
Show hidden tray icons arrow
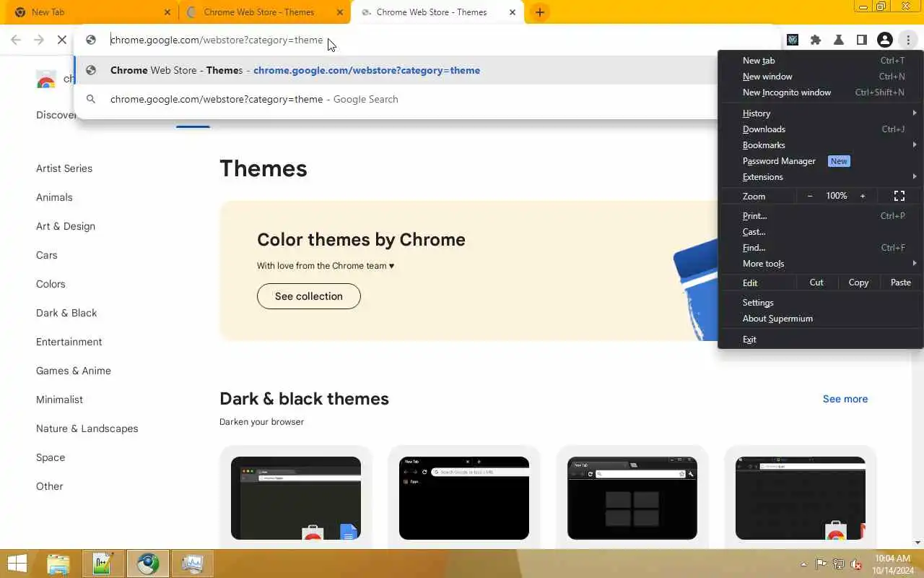pyautogui.click(x=803, y=564)
